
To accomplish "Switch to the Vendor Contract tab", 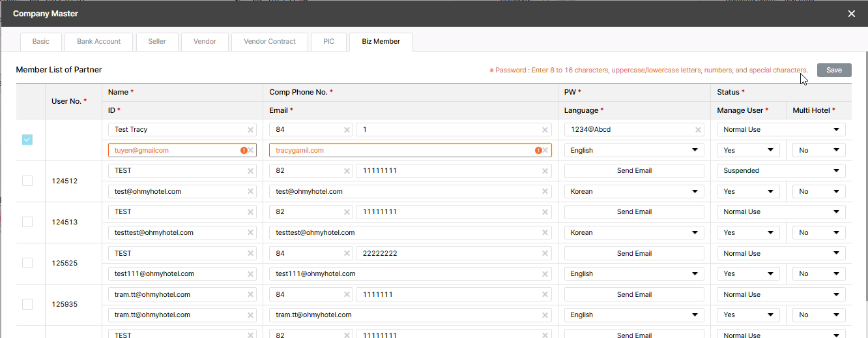I will pyautogui.click(x=270, y=41).
